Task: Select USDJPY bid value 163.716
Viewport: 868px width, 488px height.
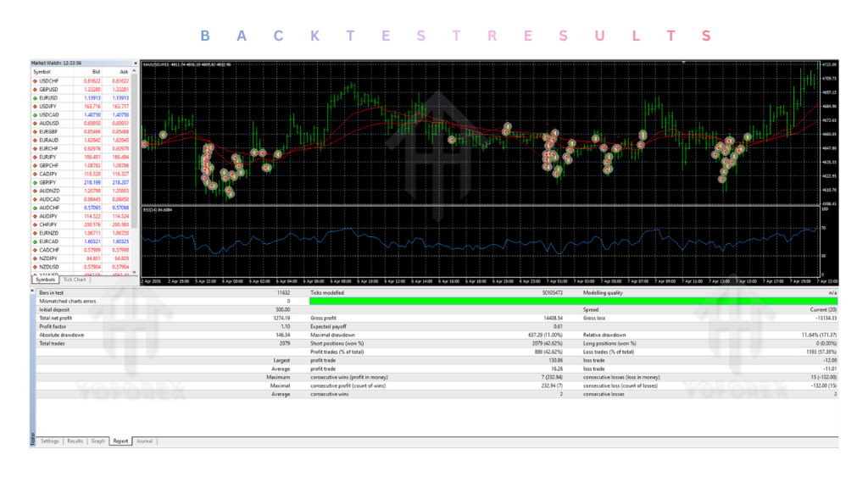Action: (92, 106)
